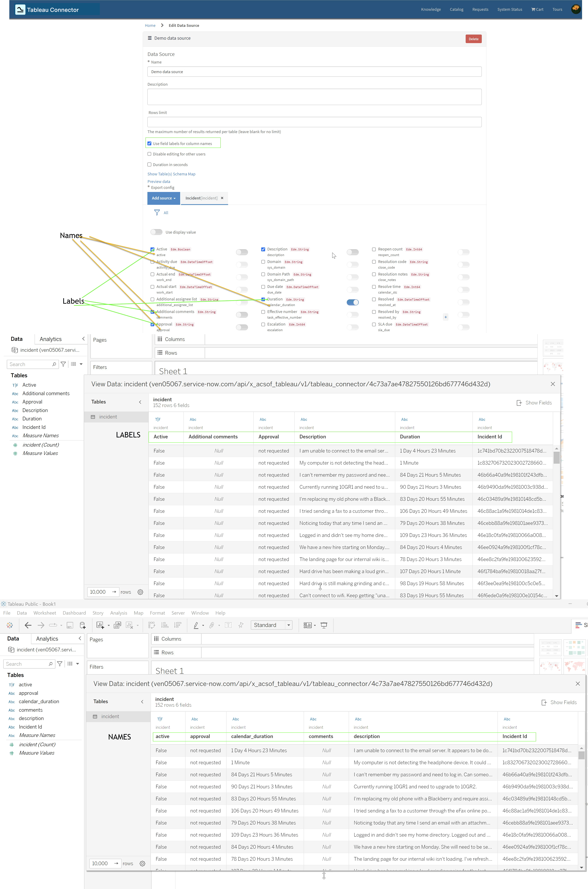This screenshot has height=889, width=588.
Task: Click the red Delete button for Demo data source
Action: coord(473,39)
